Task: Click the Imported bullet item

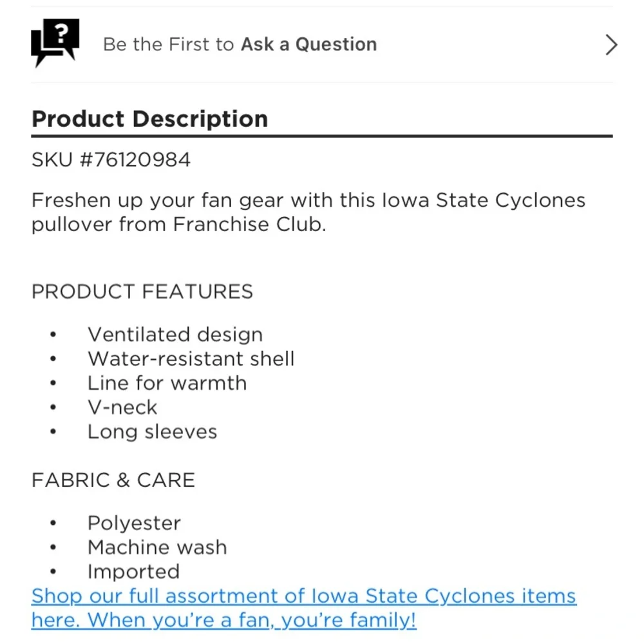Action: (134, 572)
